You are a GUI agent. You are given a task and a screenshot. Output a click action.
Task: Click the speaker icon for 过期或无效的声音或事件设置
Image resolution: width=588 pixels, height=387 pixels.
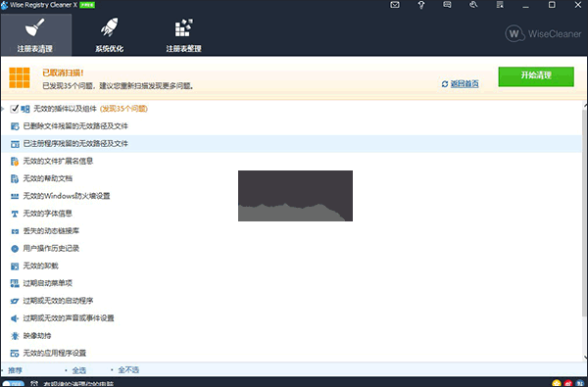pos(15,318)
